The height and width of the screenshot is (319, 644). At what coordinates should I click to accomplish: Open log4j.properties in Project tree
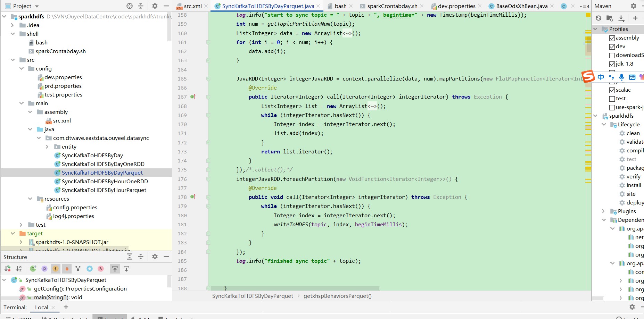[73, 216]
